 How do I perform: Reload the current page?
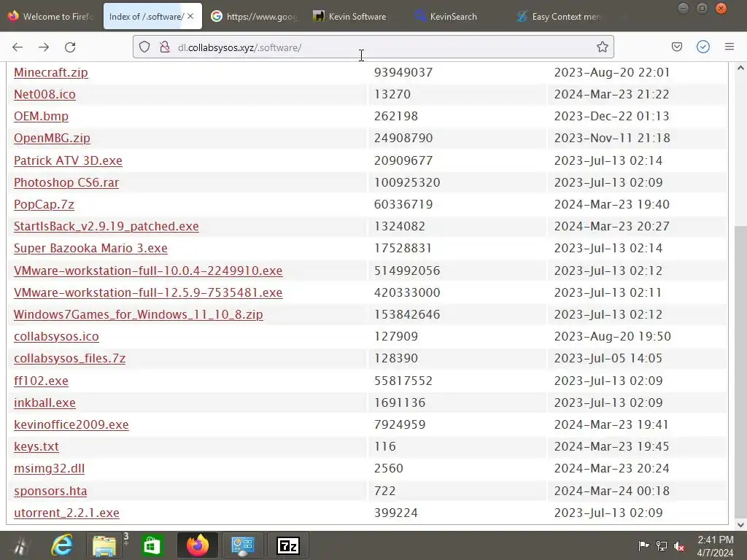[x=70, y=47]
